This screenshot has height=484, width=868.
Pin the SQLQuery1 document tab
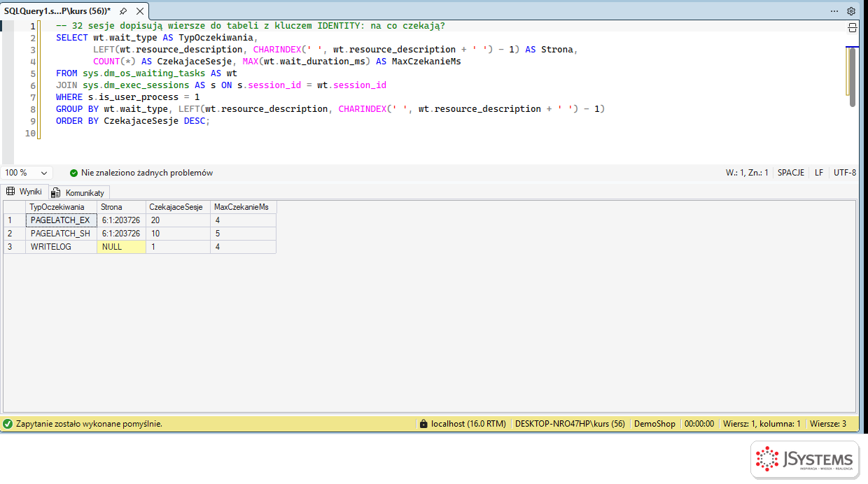pos(123,11)
